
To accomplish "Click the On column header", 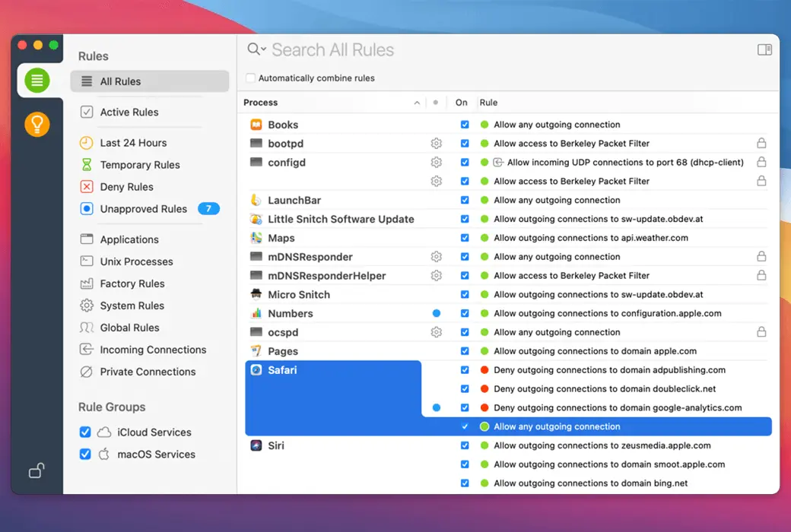I will click(461, 103).
